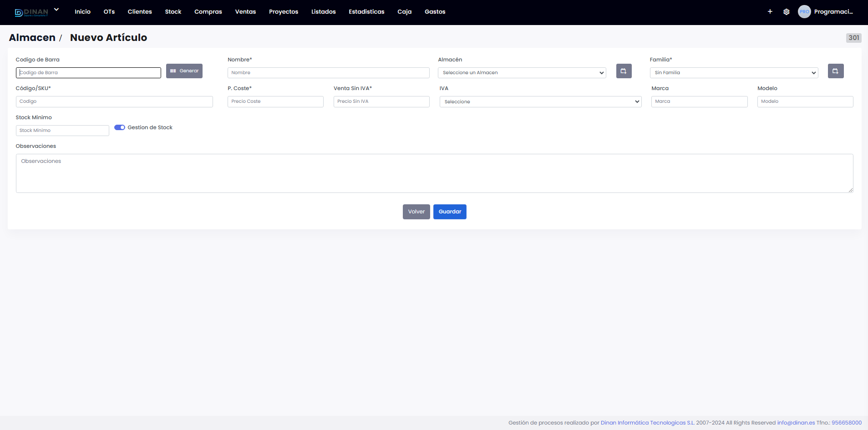Click the PRO user avatar

click(x=804, y=12)
